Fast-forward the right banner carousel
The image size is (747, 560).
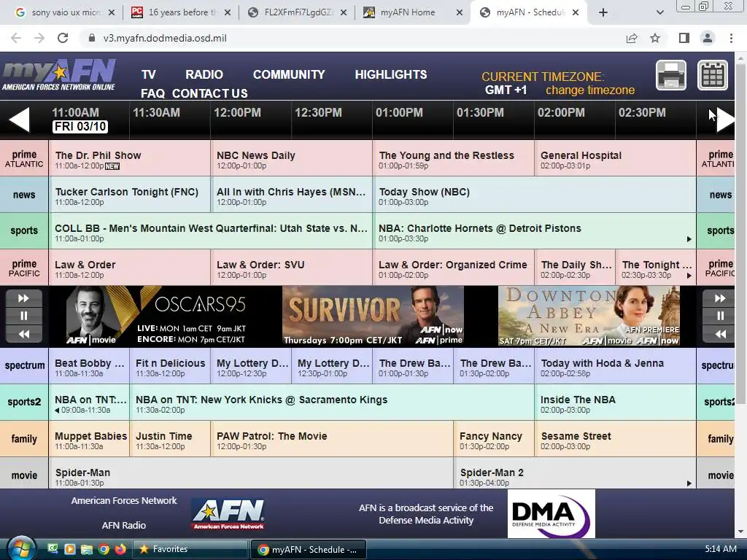tap(720, 298)
